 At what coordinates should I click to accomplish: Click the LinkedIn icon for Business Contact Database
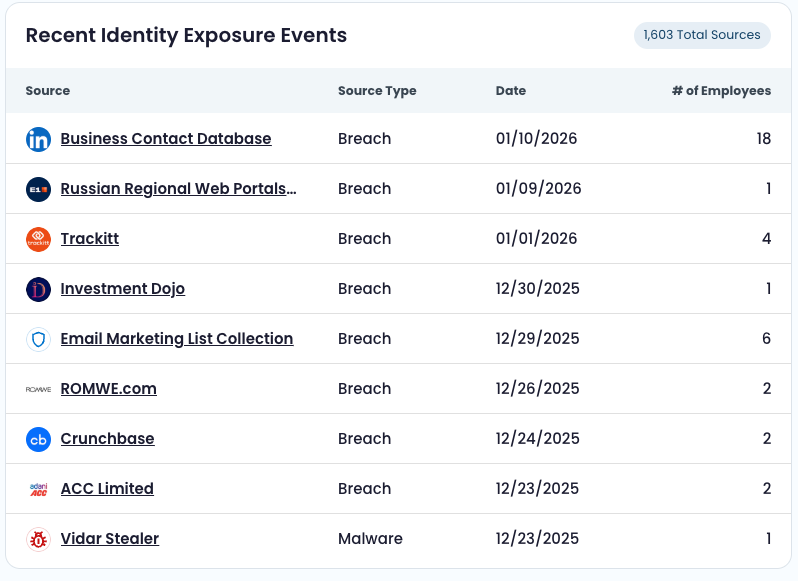[x=38, y=139]
